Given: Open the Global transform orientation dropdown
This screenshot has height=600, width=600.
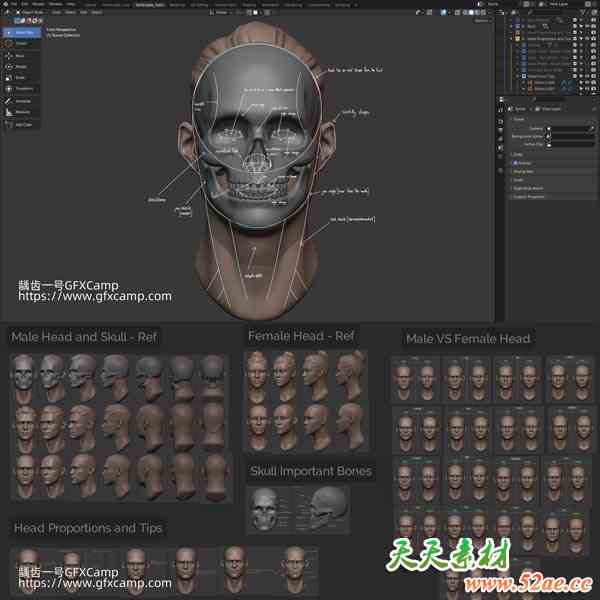Looking at the screenshot, I should (x=222, y=12).
